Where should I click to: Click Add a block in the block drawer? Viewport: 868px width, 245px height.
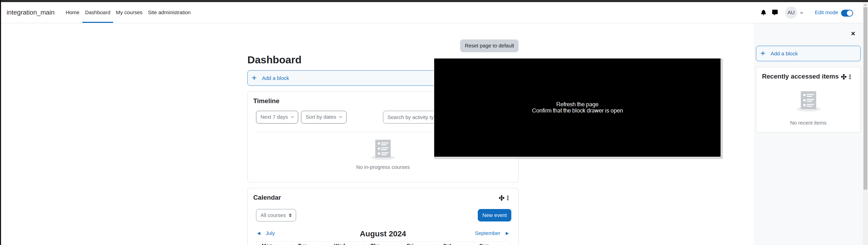(808, 54)
